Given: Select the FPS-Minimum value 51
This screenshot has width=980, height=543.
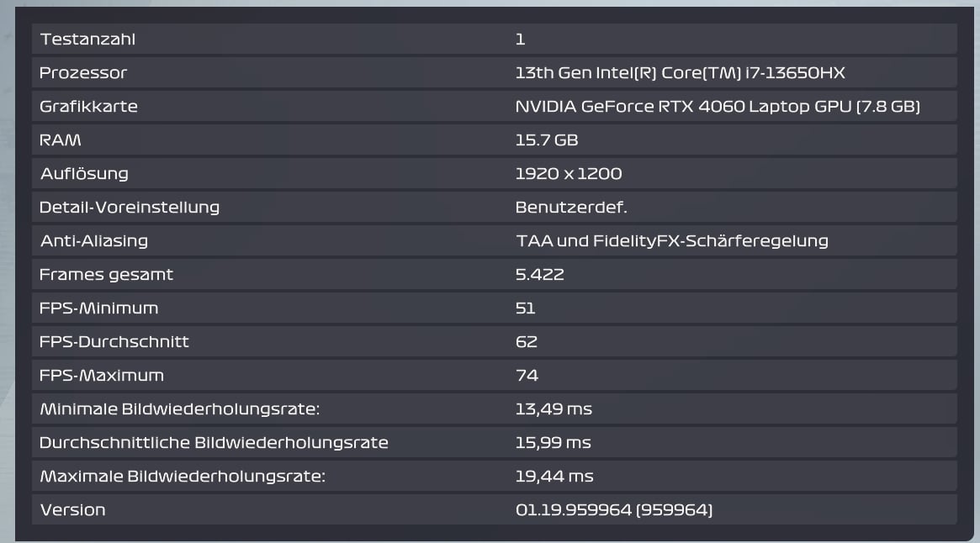Looking at the screenshot, I should (525, 308).
